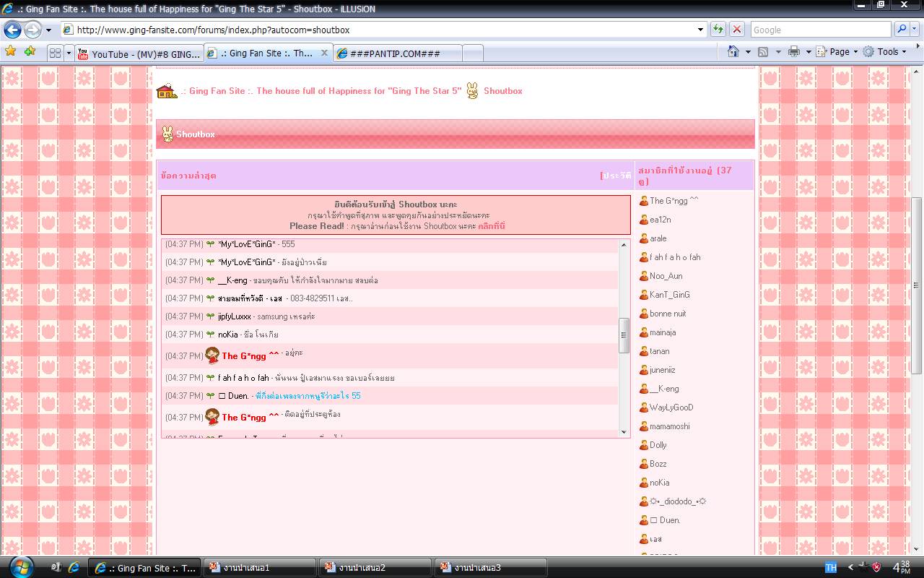This screenshot has height=578, width=924.
Task: Switch to the YouTube (MV)#8 GING tab
Action: tap(139, 53)
